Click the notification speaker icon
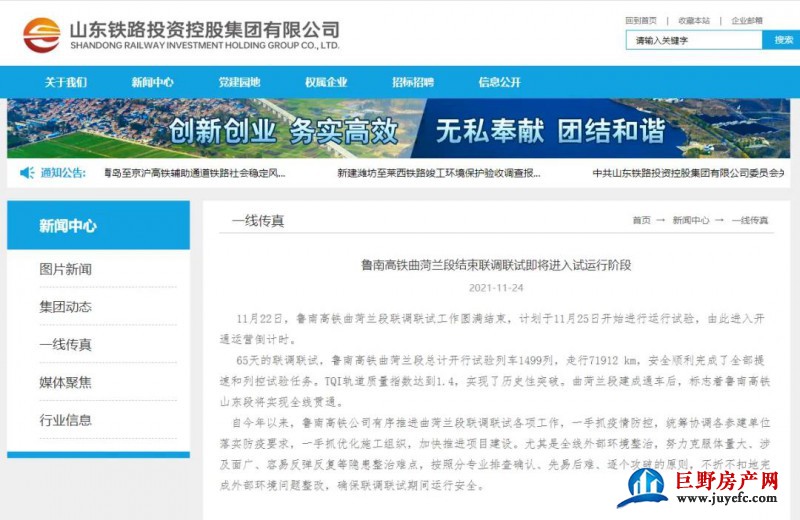Image resolution: width=800 pixels, height=520 pixels. (27, 173)
